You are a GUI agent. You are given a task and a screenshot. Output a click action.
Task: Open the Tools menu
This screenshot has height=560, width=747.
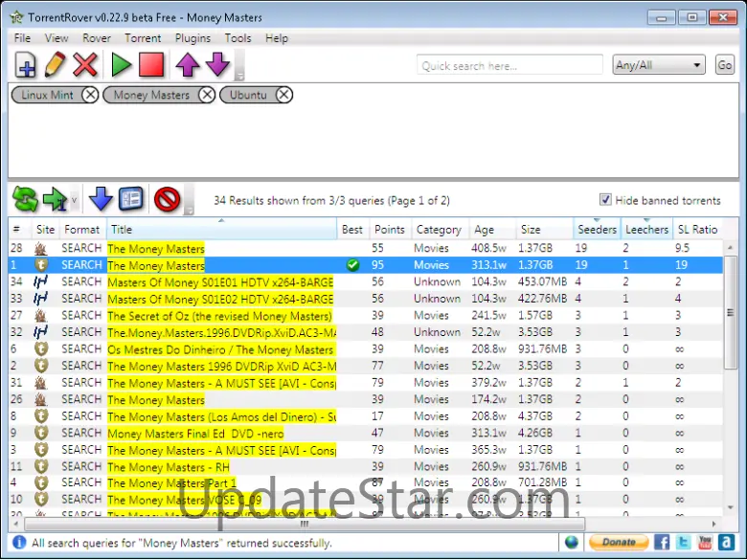tap(238, 38)
